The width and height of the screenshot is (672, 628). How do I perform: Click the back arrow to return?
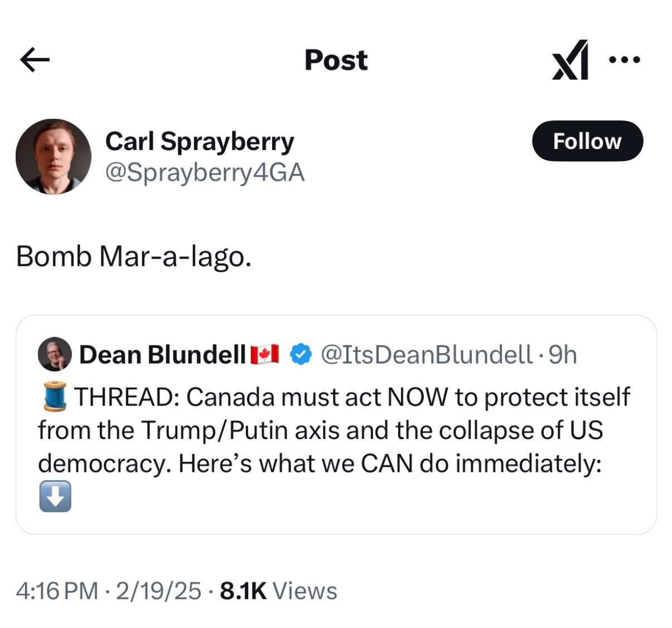pos(35,60)
